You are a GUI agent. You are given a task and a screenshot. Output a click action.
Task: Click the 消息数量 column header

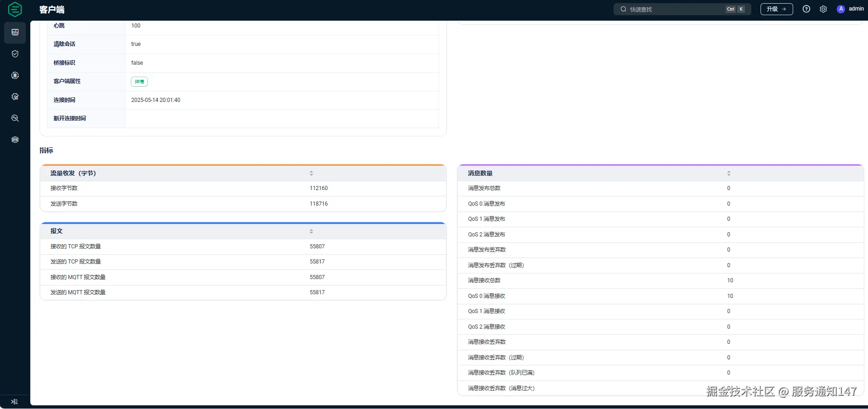click(x=480, y=174)
